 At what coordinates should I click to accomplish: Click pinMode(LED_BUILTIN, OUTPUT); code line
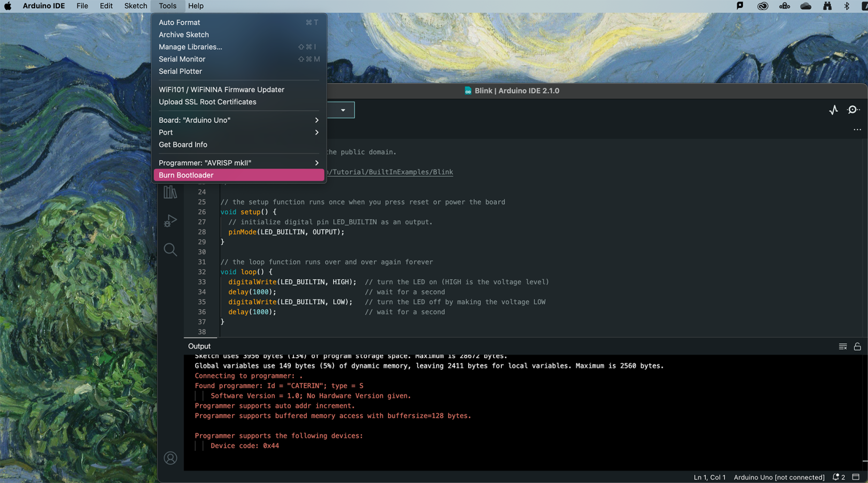point(286,232)
